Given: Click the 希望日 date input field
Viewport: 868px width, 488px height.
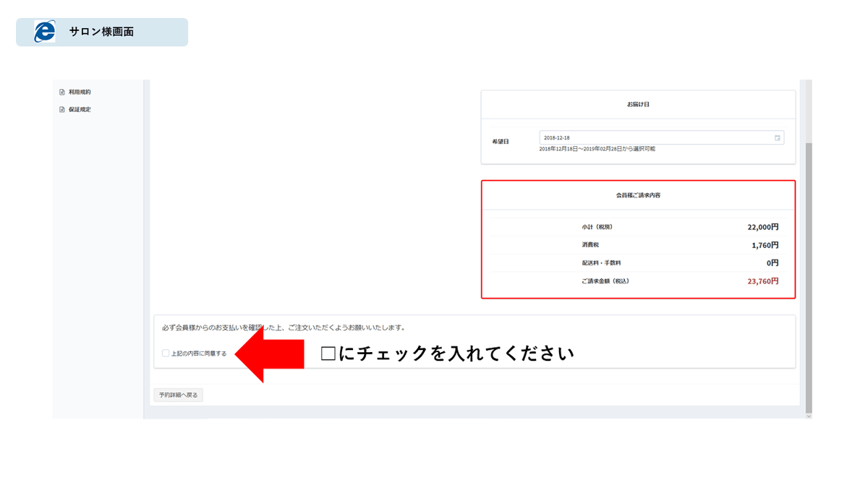Looking at the screenshot, I should tap(662, 137).
